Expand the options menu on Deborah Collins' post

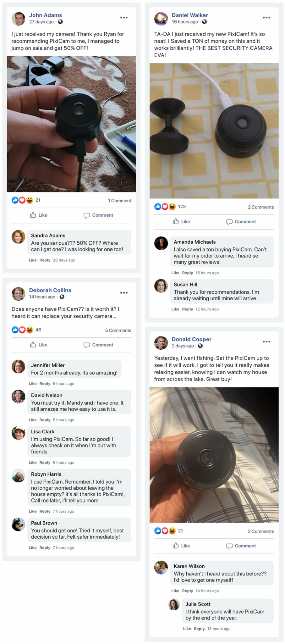(x=124, y=293)
